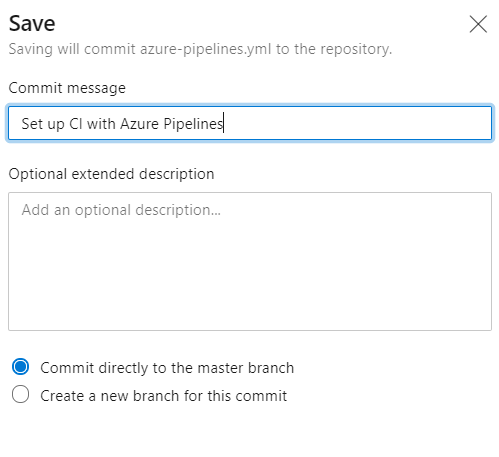This screenshot has width=499, height=457.
Task: Click the 'Save' dialog heading
Action: pos(32,24)
